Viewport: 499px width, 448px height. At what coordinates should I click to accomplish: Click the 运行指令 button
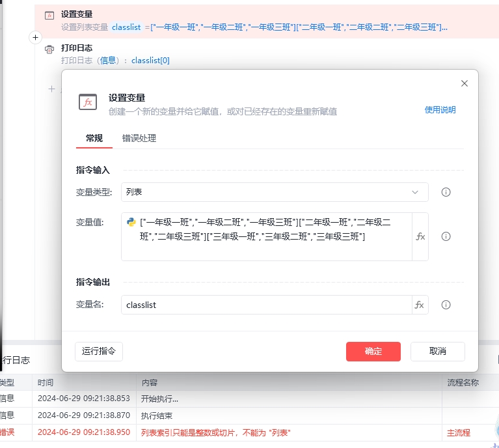[x=99, y=352]
